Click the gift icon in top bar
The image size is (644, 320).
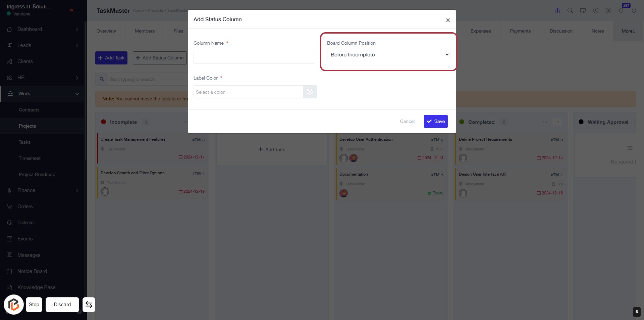point(557,10)
